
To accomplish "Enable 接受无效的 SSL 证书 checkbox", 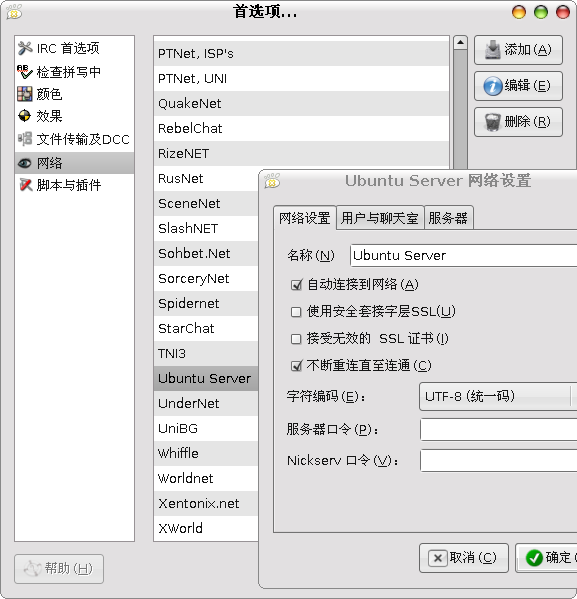I will point(296,339).
